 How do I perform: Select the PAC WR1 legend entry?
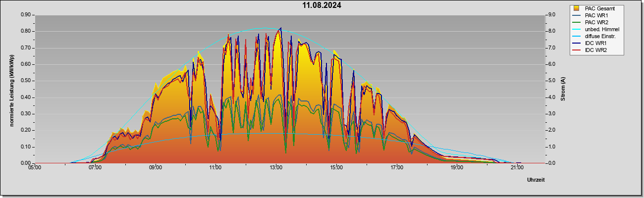(596, 15)
